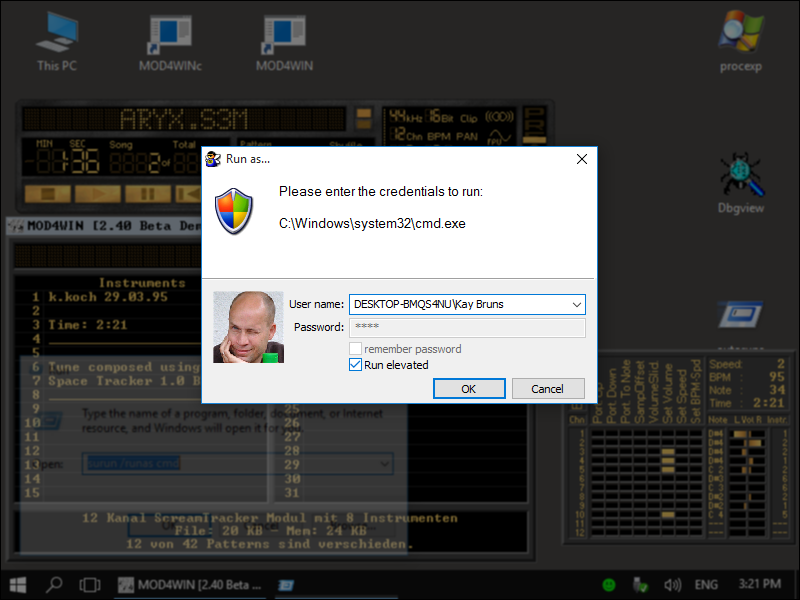
Task: Click the Windows shield icon in dialog
Action: (234, 211)
